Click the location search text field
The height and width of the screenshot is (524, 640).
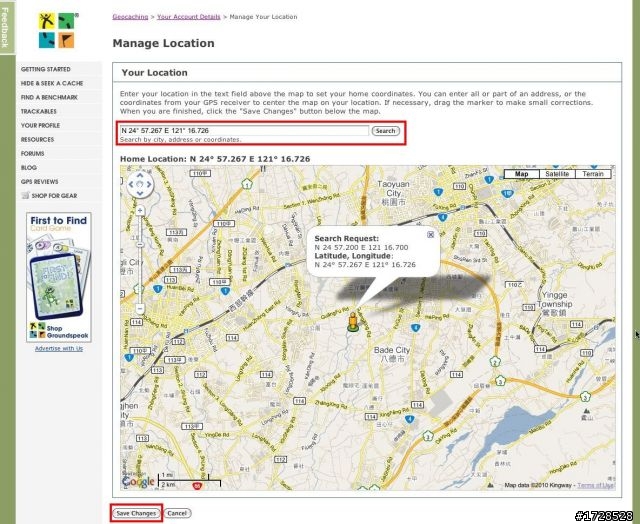pyautogui.click(x=244, y=131)
